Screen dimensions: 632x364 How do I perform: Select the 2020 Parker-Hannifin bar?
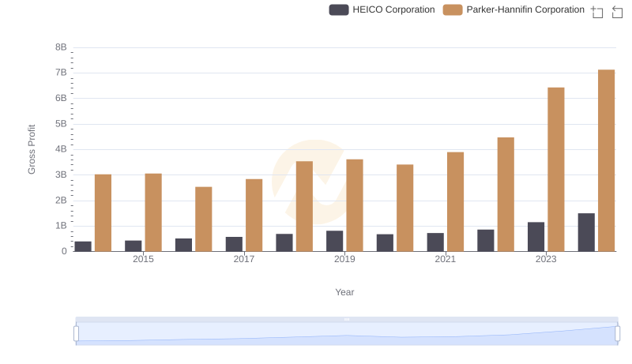[404, 208]
